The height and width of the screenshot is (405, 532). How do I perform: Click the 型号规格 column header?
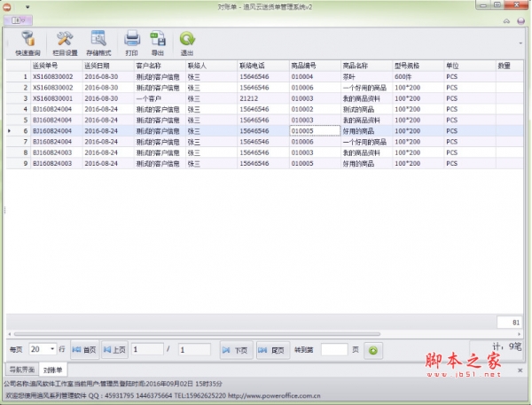pyautogui.click(x=418, y=66)
